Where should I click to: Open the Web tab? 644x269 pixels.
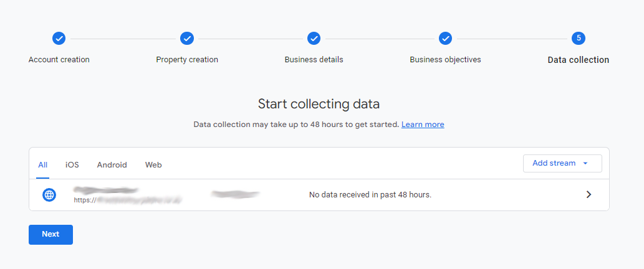point(153,165)
